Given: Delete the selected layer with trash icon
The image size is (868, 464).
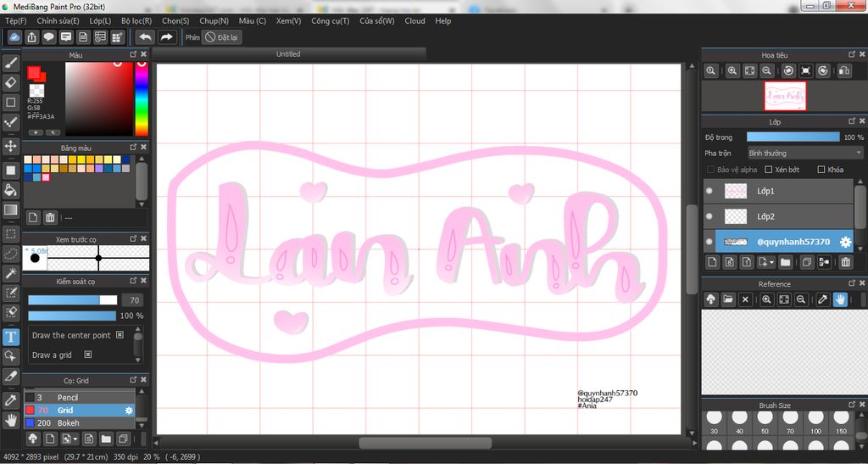Looking at the screenshot, I should pos(845,262).
